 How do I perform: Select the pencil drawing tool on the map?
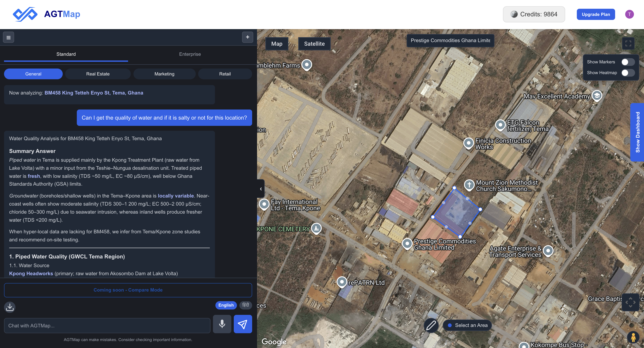point(431,326)
